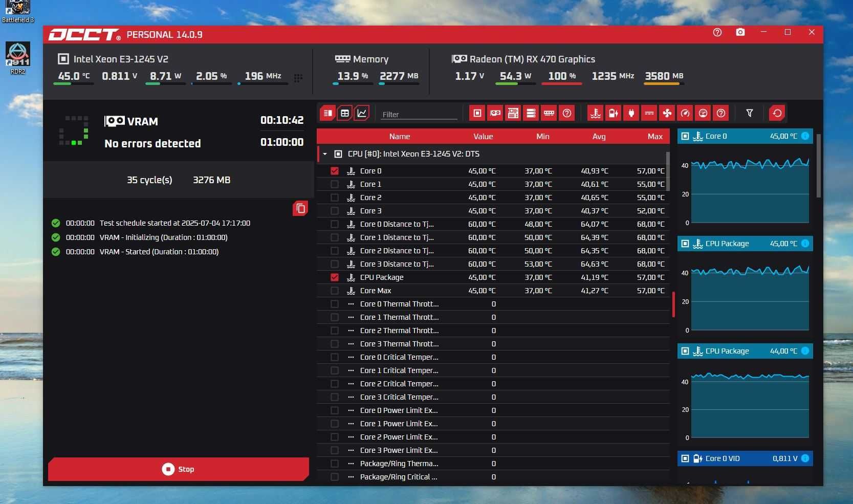853x504 pixels.
Task: Toggle the power plug sensor filter
Action: 631,113
